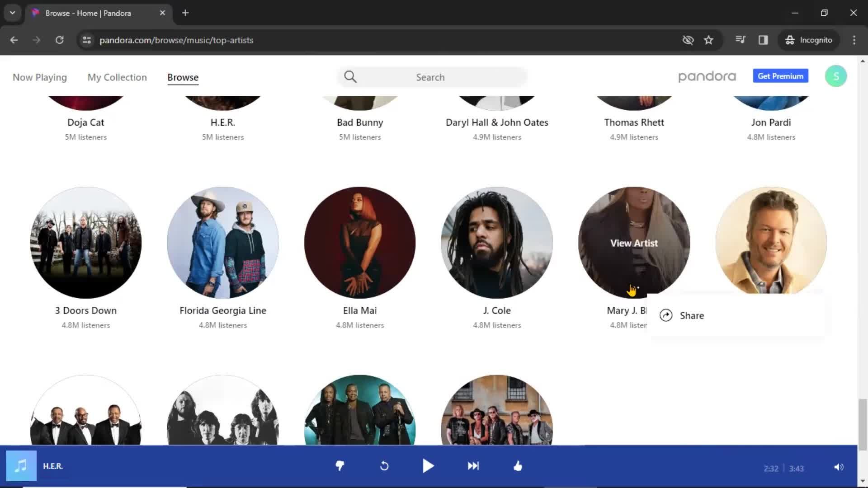Click the track progress bar at the player top
This screenshot has height=488, width=868.
[x=429, y=446]
